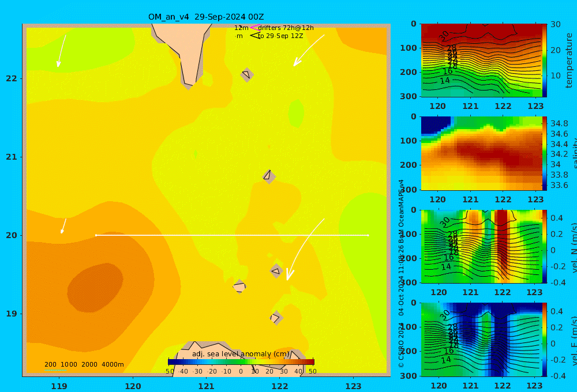Click the island marker near 19N 122E

click(276, 318)
